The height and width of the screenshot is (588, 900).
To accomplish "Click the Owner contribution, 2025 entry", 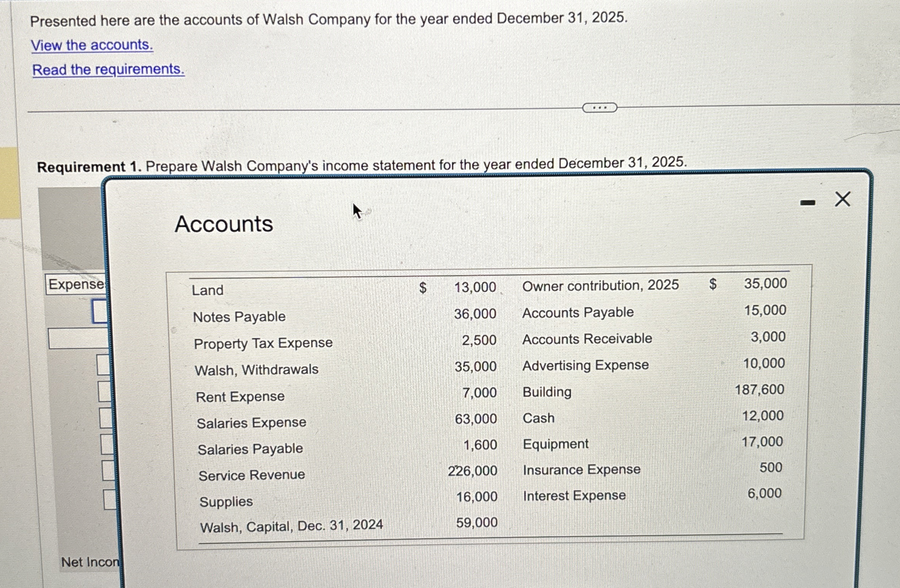I will point(600,286).
